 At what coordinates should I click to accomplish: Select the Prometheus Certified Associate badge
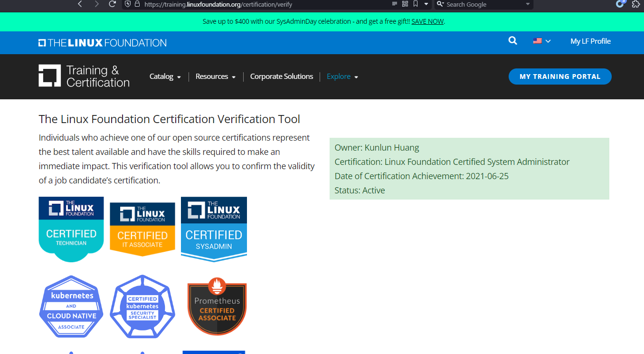pyautogui.click(x=217, y=306)
